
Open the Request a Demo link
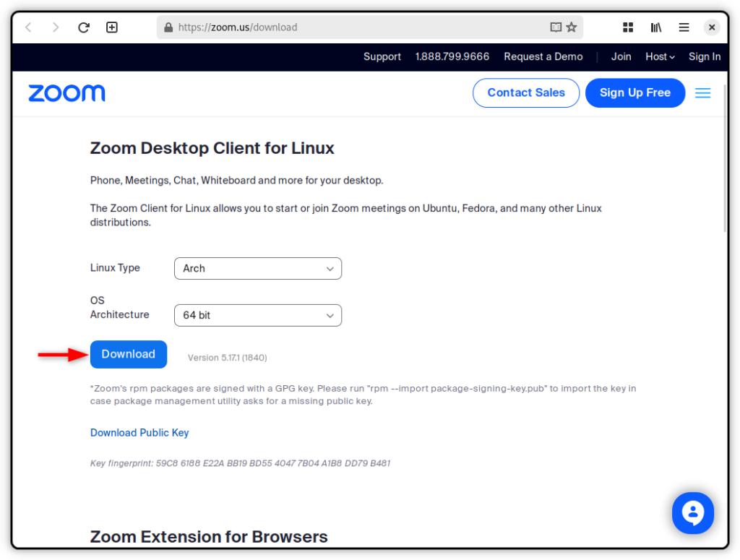coord(543,56)
